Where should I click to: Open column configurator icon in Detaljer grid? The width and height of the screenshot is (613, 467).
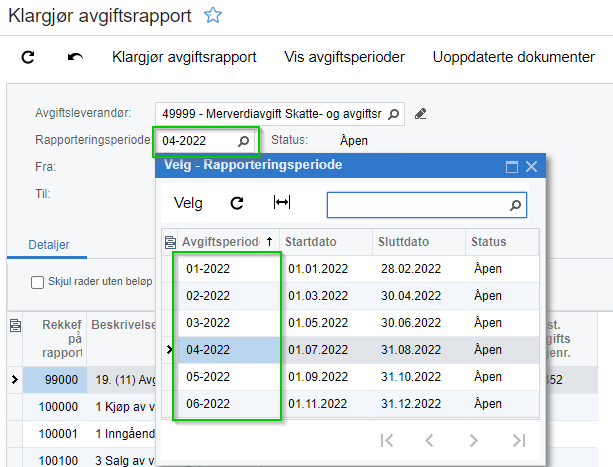(x=15, y=325)
